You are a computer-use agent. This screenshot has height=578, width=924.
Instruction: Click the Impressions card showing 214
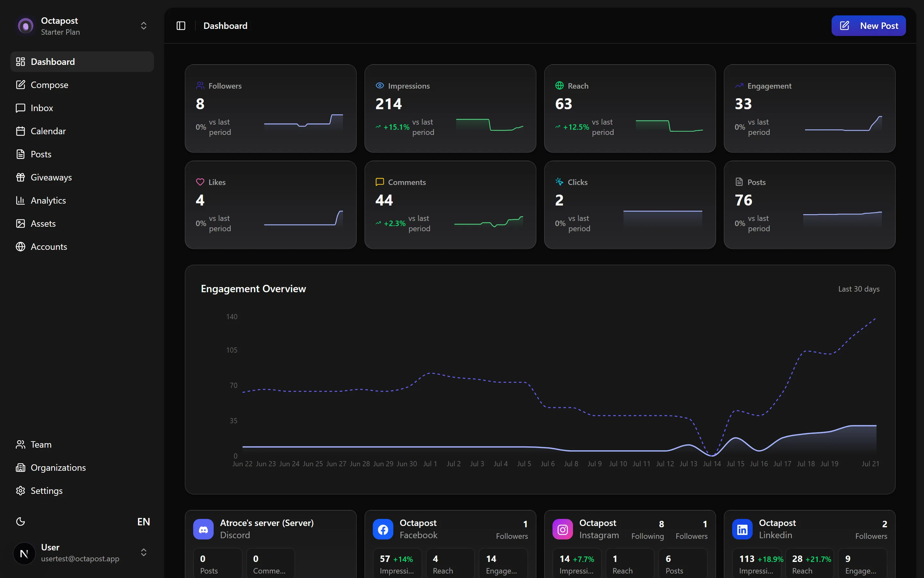pos(450,109)
